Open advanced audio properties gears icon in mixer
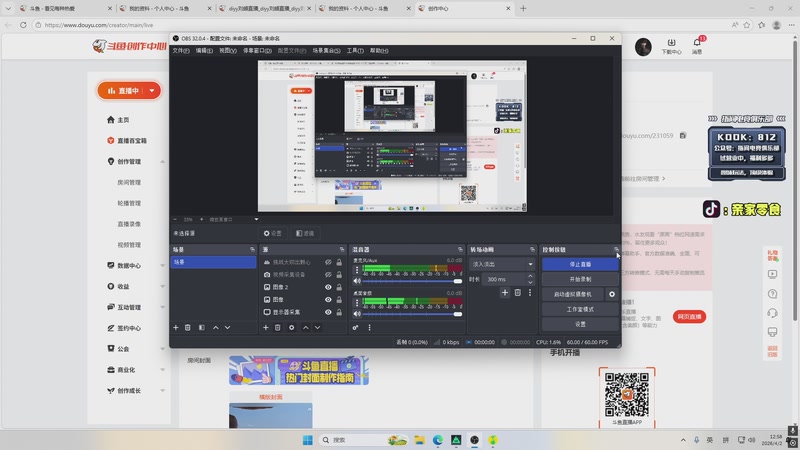This screenshot has width=800, height=450. tap(356, 328)
